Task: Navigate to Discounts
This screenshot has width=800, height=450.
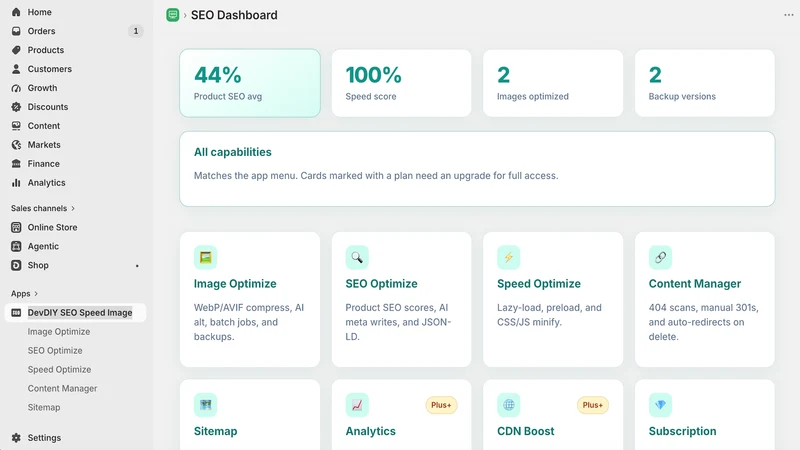Action: click(x=47, y=107)
